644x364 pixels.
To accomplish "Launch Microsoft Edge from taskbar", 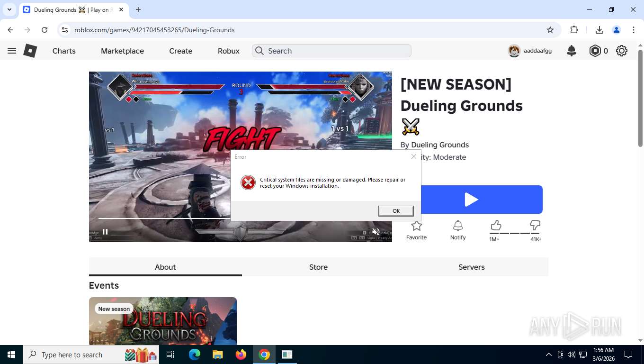I will tap(194, 355).
